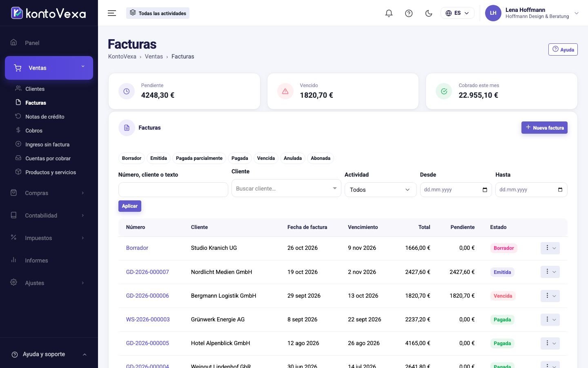The image size is (588, 368).
Task: Click the Aplicar filter button
Action: point(130,206)
